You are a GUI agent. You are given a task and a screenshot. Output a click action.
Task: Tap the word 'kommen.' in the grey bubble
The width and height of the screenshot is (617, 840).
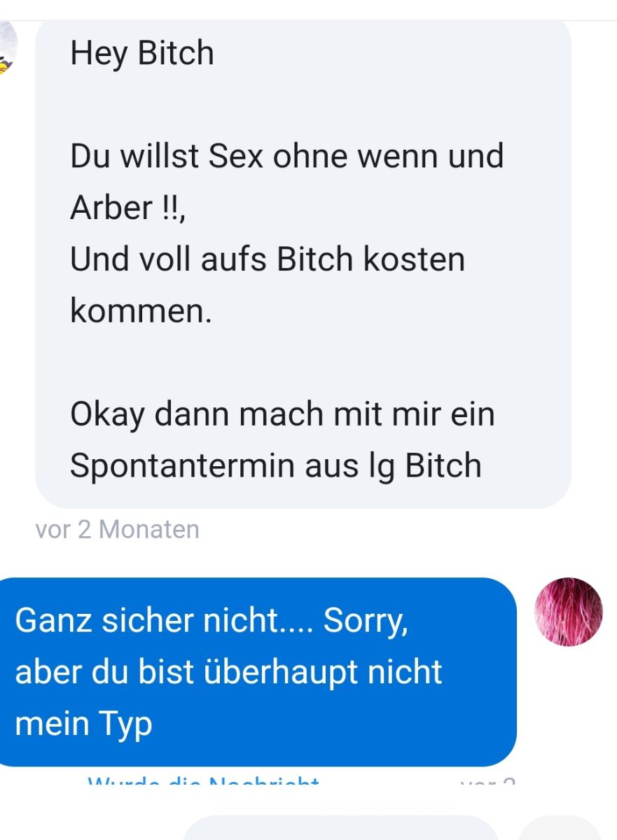tap(141, 311)
